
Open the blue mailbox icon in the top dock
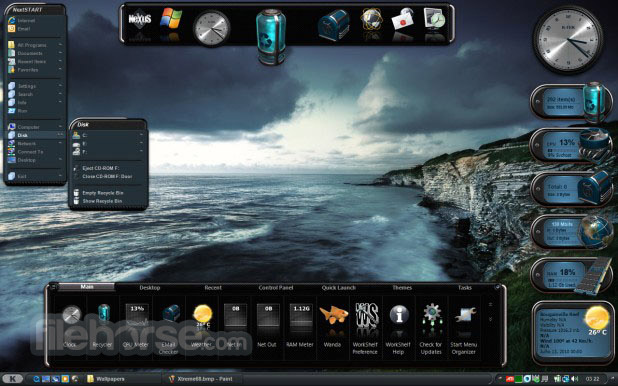click(x=333, y=25)
